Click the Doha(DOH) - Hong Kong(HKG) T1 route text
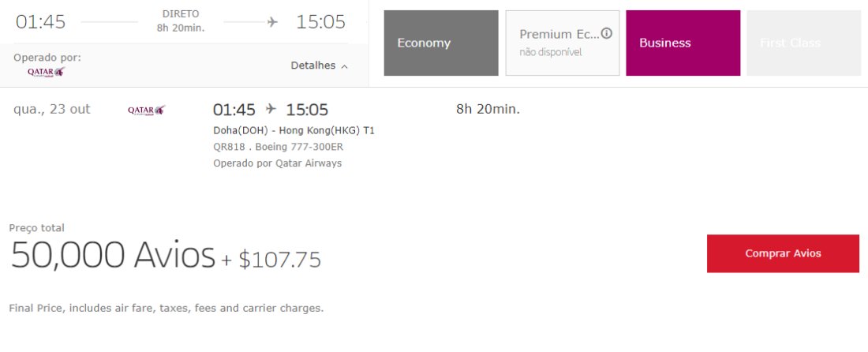Image resolution: width=868 pixels, height=352 pixels. click(294, 130)
